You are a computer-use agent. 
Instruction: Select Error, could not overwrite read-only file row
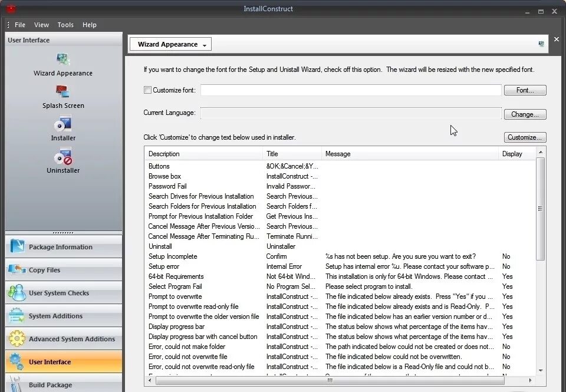coord(340,367)
